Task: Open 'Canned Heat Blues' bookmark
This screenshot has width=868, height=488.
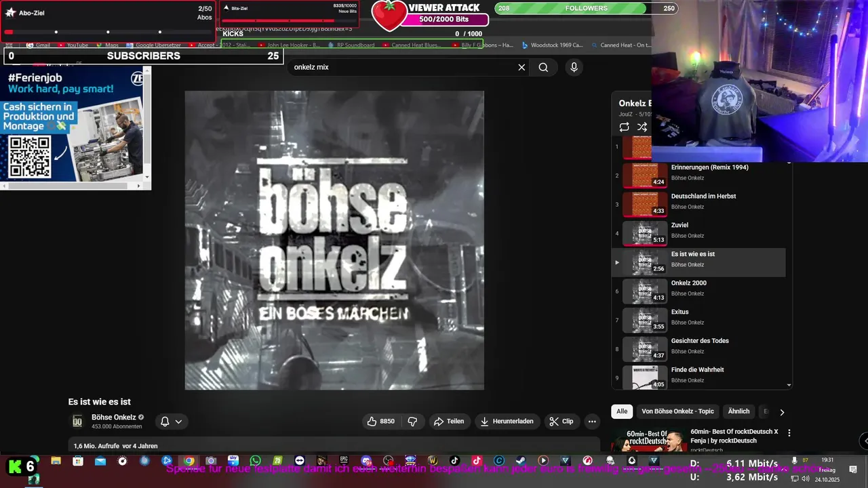Action: 411,45
